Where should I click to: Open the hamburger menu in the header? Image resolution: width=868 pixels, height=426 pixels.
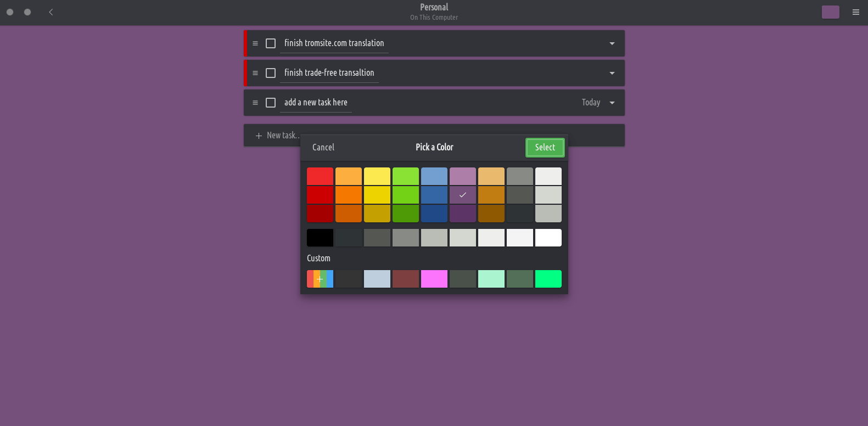pos(855,12)
